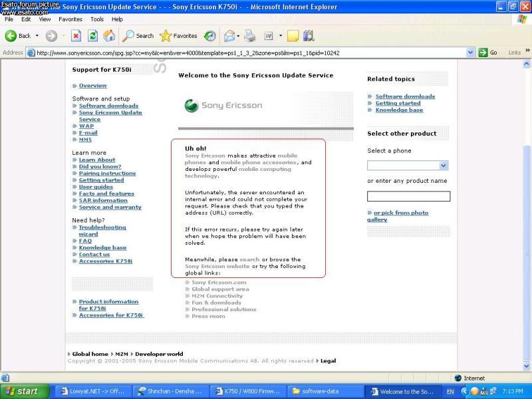
Task: Open the MMS setup link
Action: coord(85,140)
